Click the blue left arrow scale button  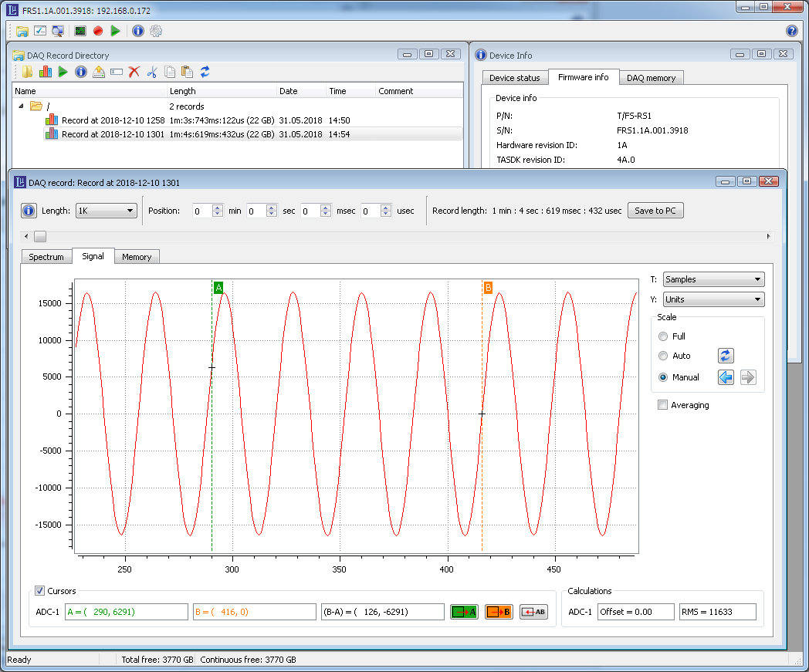coord(726,377)
